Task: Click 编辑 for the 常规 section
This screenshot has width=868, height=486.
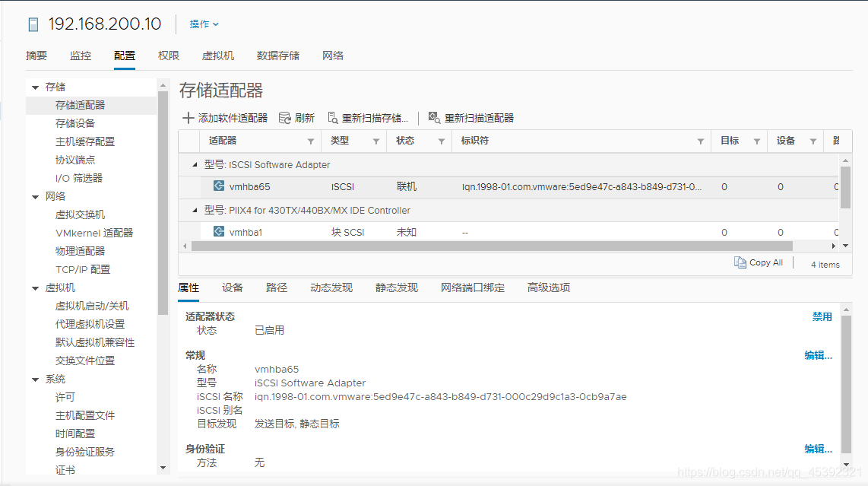Action: (818, 355)
